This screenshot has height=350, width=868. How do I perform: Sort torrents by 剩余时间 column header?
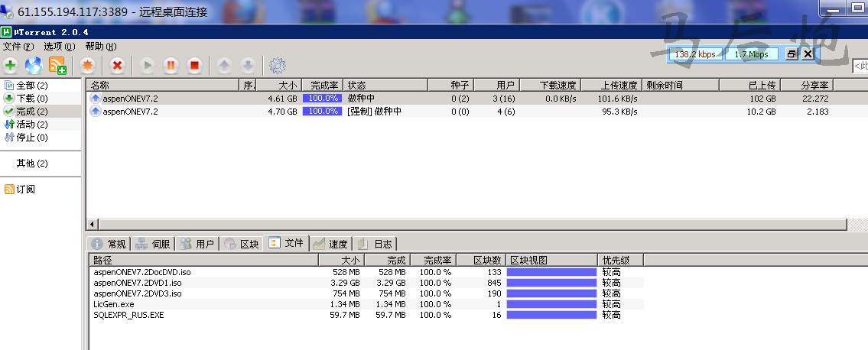click(681, 85)
